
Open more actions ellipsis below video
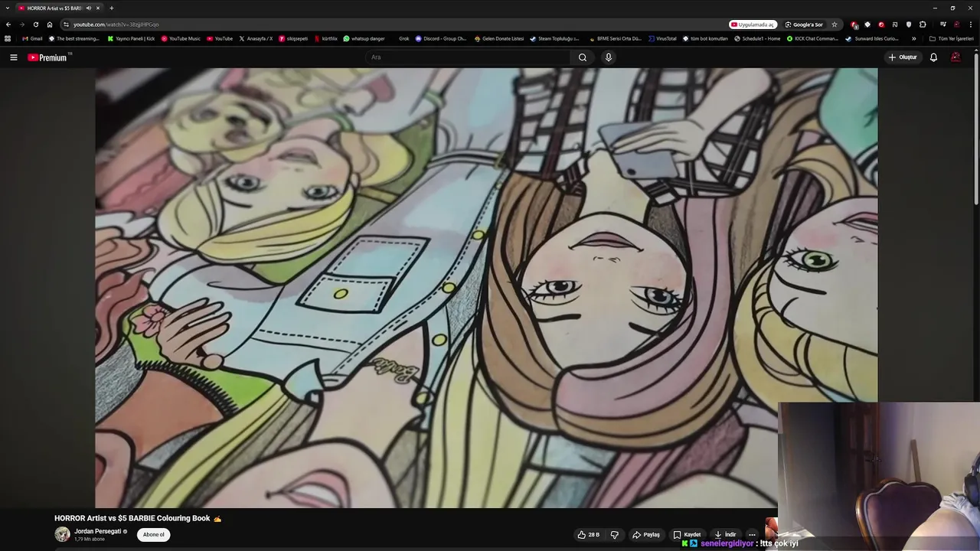pos(752,535)
